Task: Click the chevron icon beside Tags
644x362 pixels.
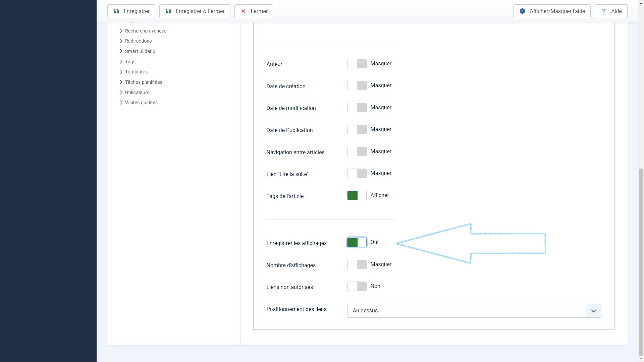Action: (121, 61)
